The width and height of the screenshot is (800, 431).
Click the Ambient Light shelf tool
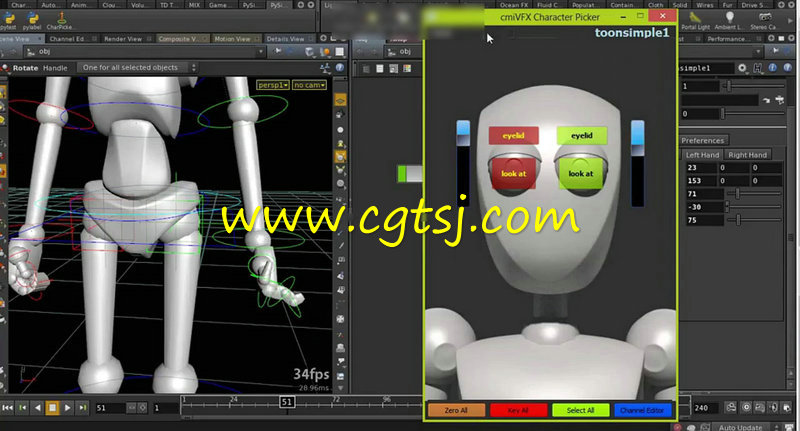729,21
